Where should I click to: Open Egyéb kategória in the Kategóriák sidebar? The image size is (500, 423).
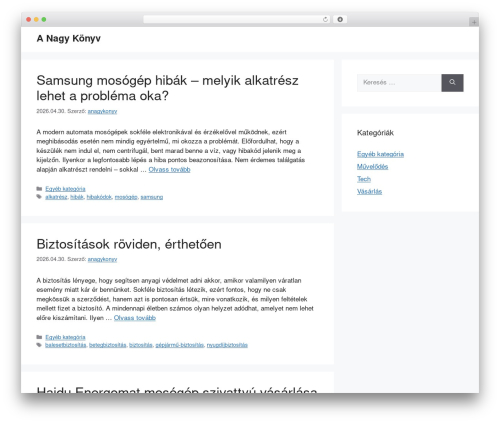(380, 154)
